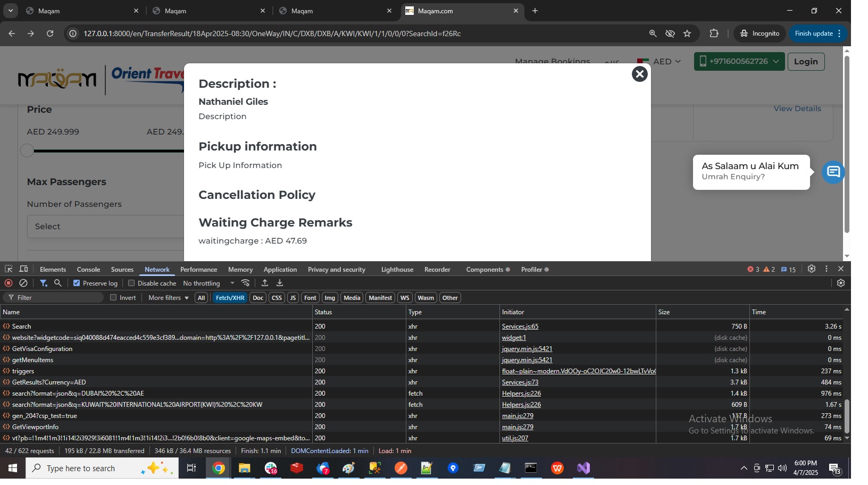Click the inspect element picker icon
Image resolution: width=868 pixels, height=485 pixels.
(9, 270)
